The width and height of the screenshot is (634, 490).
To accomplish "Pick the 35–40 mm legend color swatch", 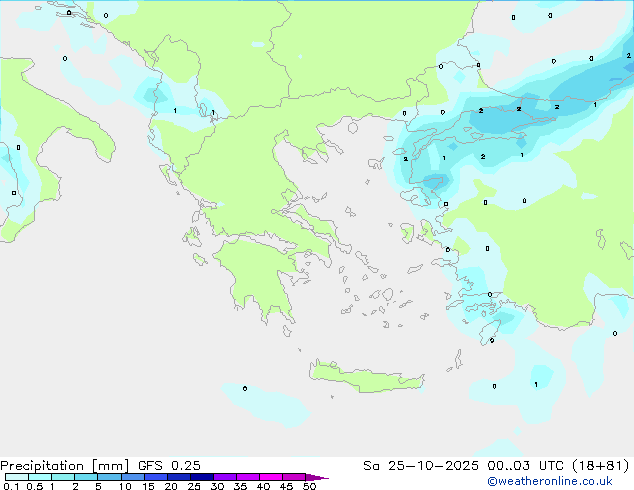I will pos(248,477).
